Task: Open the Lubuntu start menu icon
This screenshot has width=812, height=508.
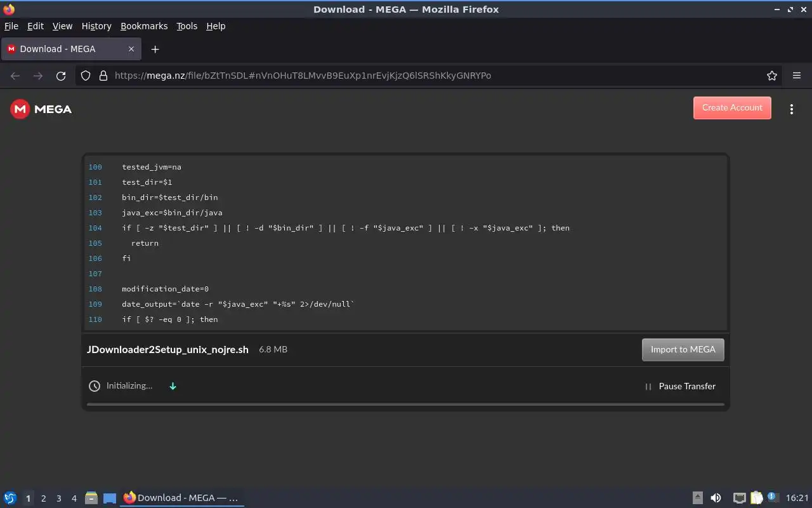Action: [x=10, y=498]
